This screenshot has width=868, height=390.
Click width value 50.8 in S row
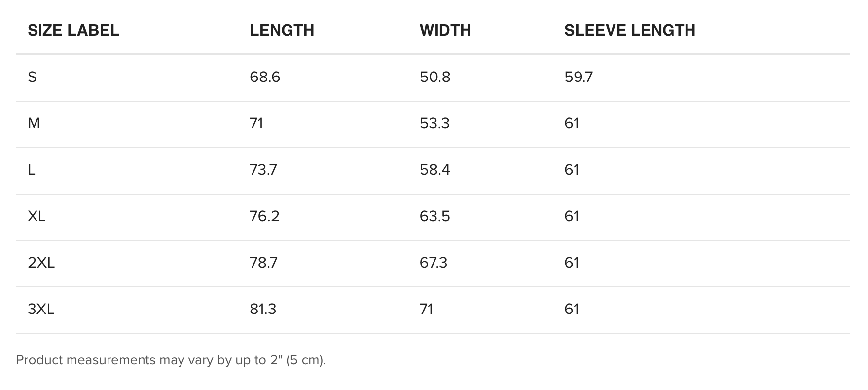point(434,77)
